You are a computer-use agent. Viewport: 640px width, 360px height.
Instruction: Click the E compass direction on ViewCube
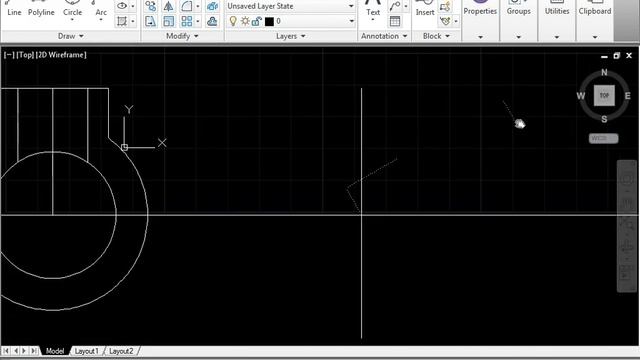click(x=627, y=96)
